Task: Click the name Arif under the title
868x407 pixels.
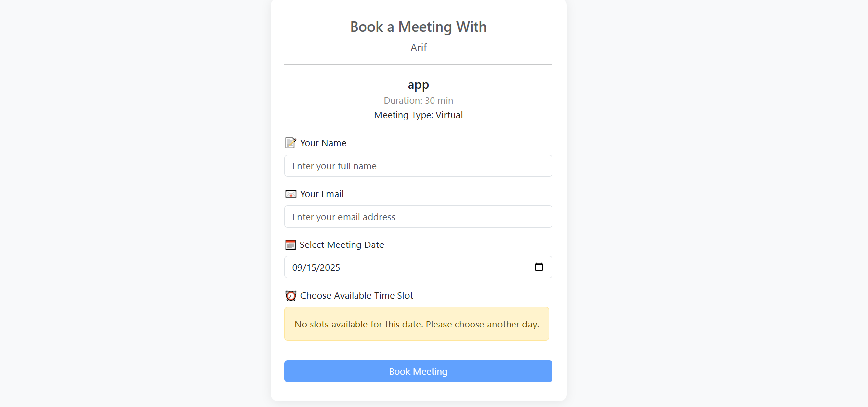Action: click(418, 47)
